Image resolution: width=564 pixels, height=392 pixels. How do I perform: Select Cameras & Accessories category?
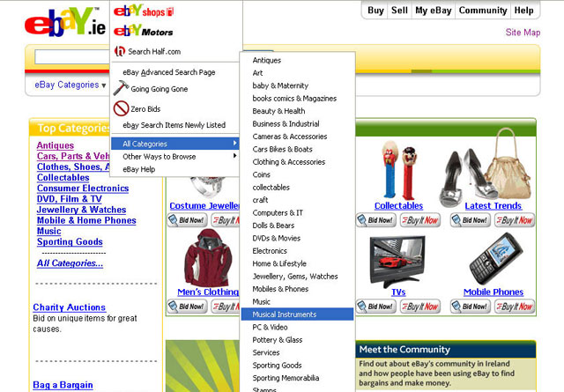click(290, 137)
